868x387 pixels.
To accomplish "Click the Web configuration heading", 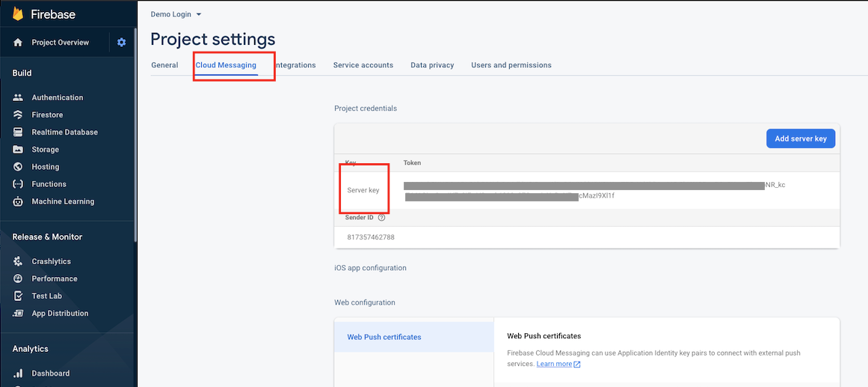I will tap(365, 302).
